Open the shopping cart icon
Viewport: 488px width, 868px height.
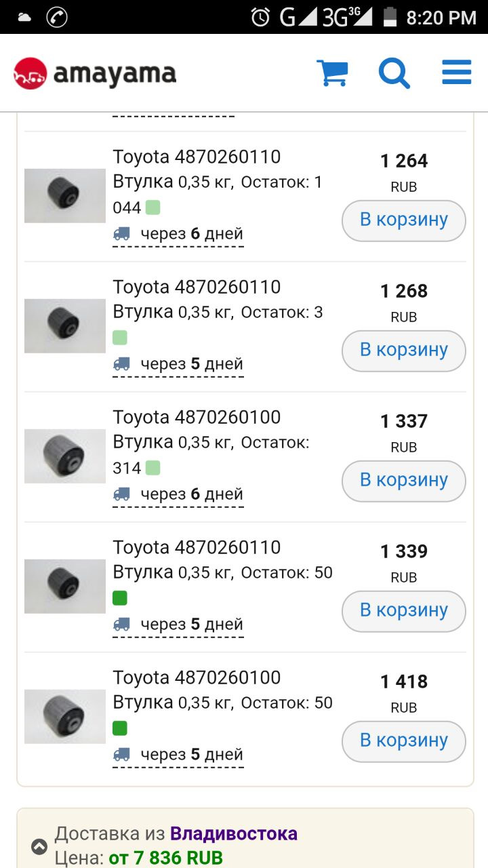tap(333, 72)
